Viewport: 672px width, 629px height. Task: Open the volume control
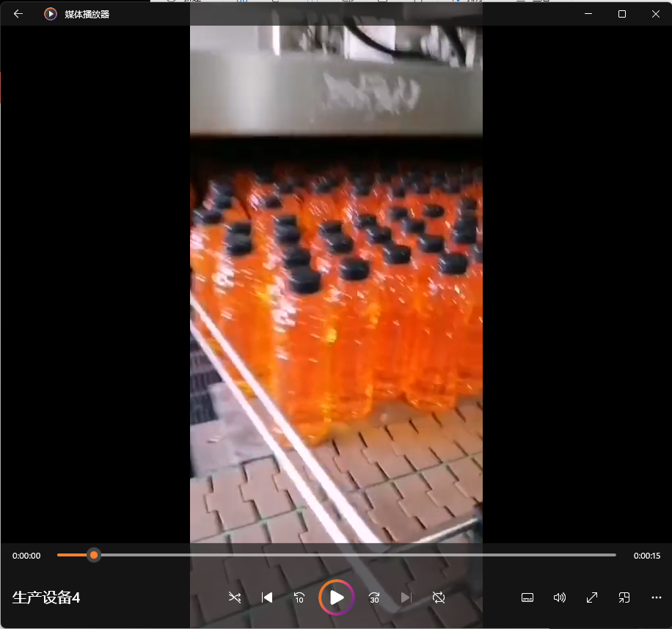point(560,597)
